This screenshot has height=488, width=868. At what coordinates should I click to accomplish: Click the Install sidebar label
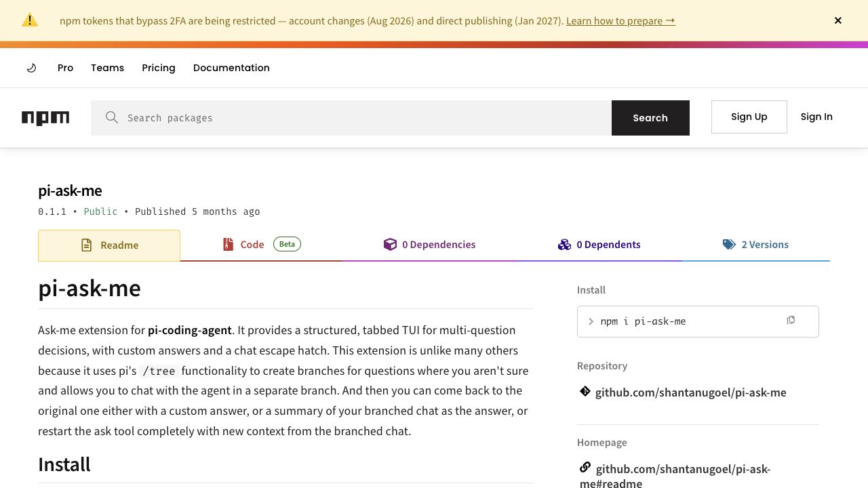coord(591,290)
